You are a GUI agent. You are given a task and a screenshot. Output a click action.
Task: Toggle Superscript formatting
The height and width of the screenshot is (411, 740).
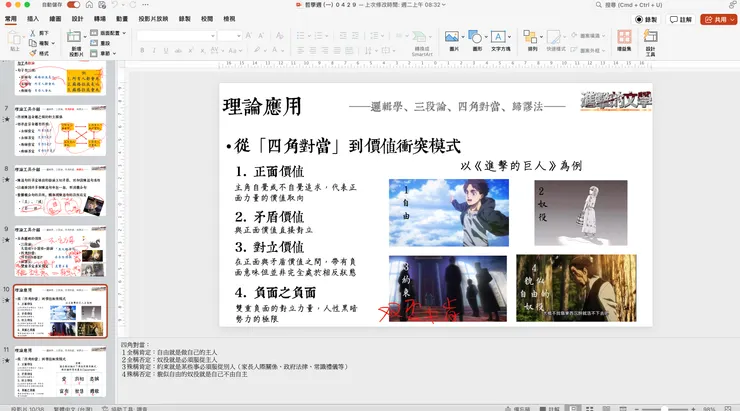pyautogui.click(x=191, y=50)
